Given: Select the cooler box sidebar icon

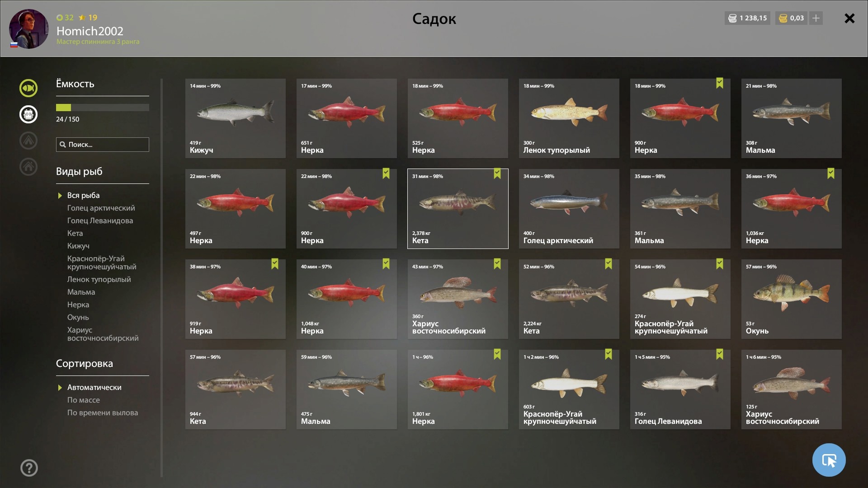Looking at the screenshot, I should coord(28,114).
